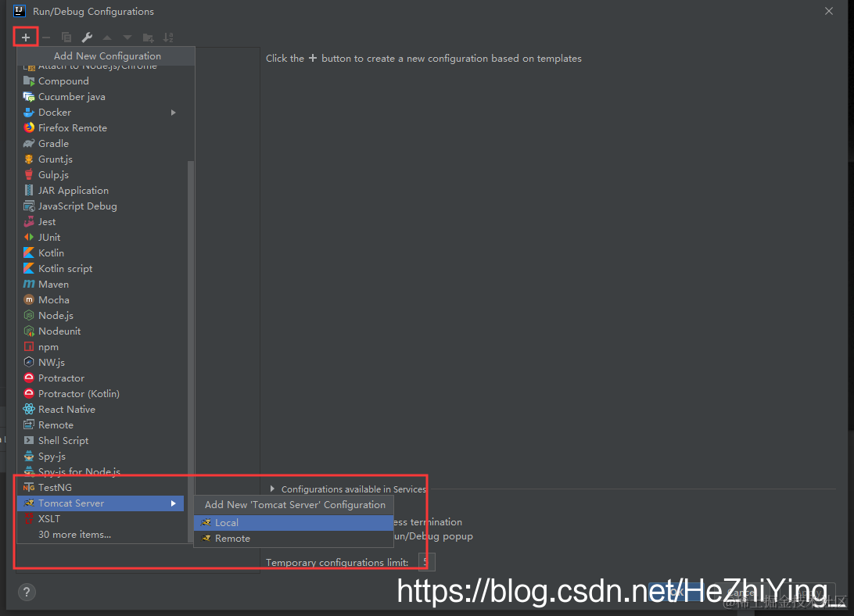Choose the Docker configuration entry
The height and width of the screenshot is (616, 854).
point(100,113)
